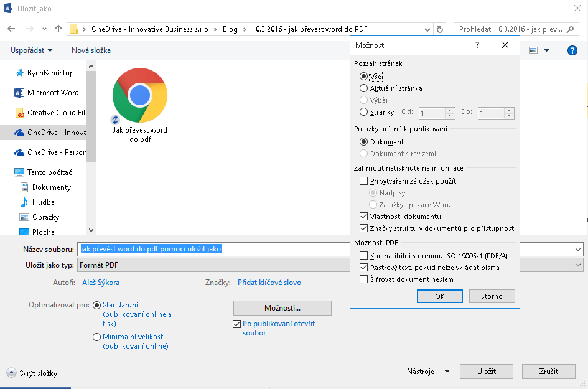Select the Vše page range radio

(x=363, y=77)
